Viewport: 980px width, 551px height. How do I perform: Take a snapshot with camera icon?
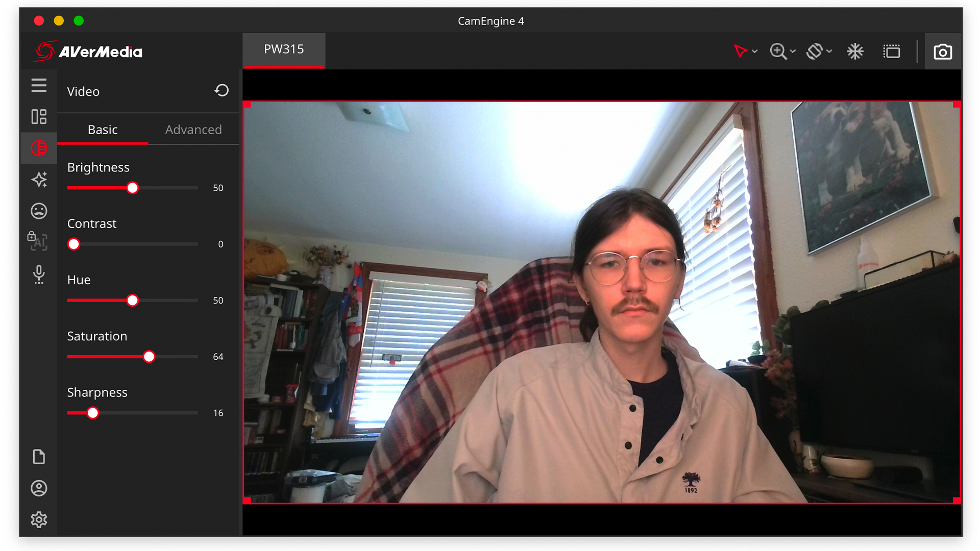(x=943, y=52)
